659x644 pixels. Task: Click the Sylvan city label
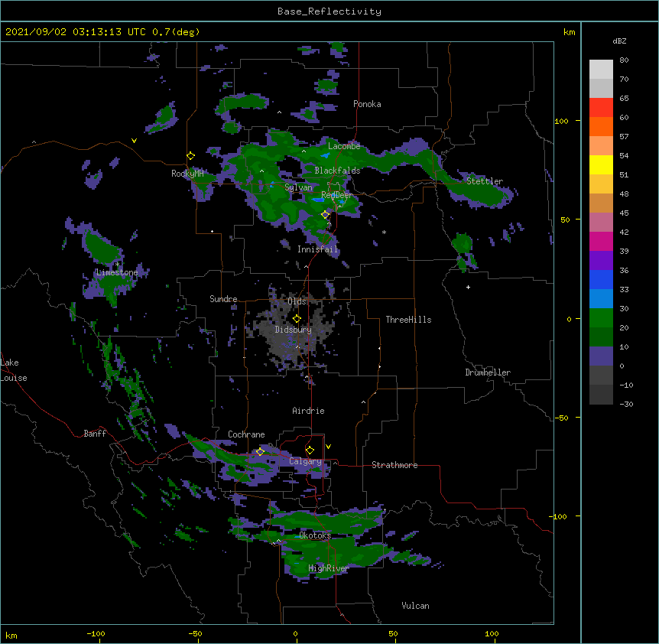point(298,187)
